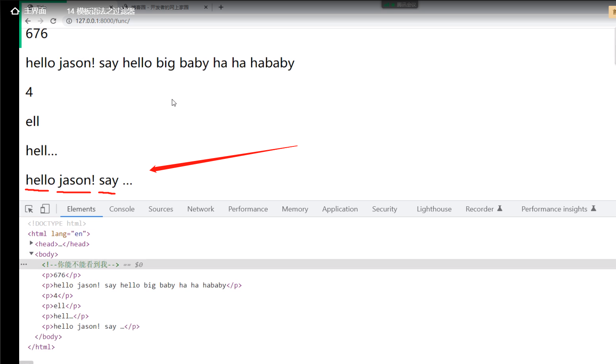This screenshot has height=364, width=616.
Task: Activate the inspect element picker tool
Action: [x=29, y=209]
